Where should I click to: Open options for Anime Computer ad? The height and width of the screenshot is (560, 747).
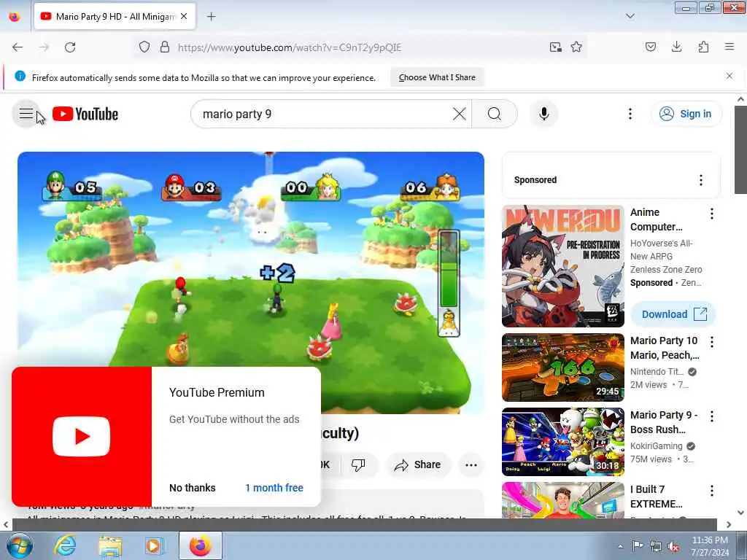(712, 214)
